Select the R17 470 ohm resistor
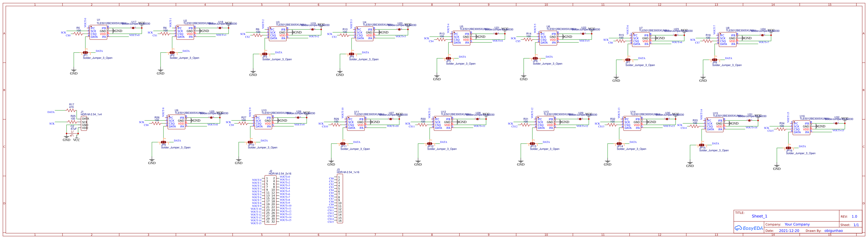Screen dimensions: 868x239 tap(71, 110)
